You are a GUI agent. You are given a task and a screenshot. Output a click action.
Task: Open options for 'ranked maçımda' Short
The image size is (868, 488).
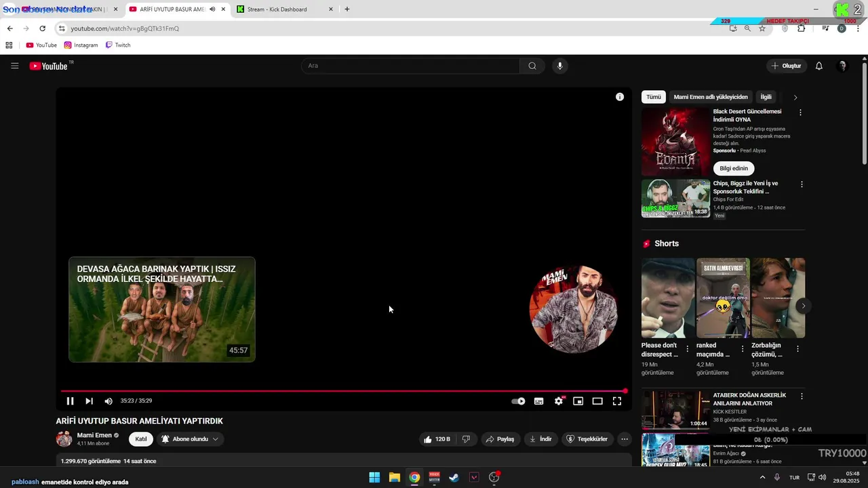click(x=743, y=349)
